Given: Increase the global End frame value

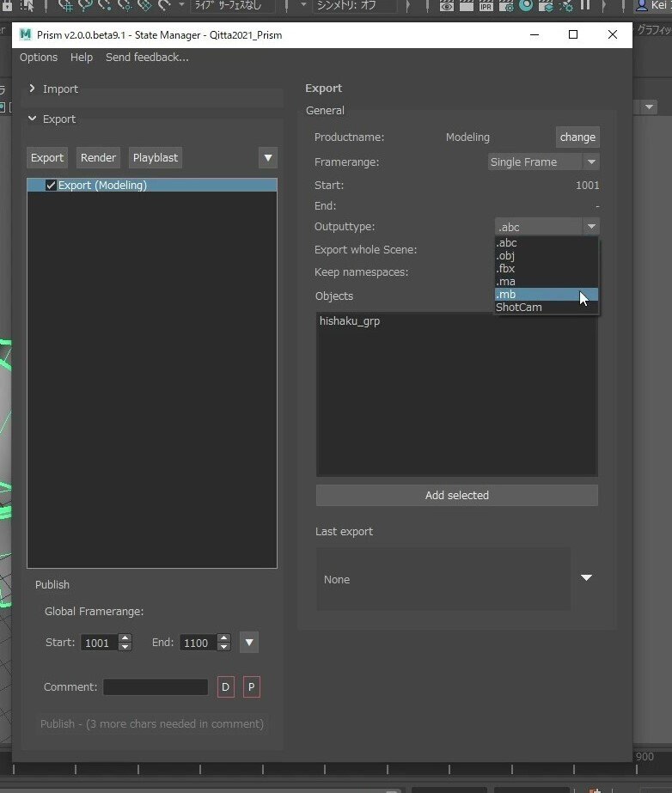Looking at the screenshot, I should click(x=223, y=638).
